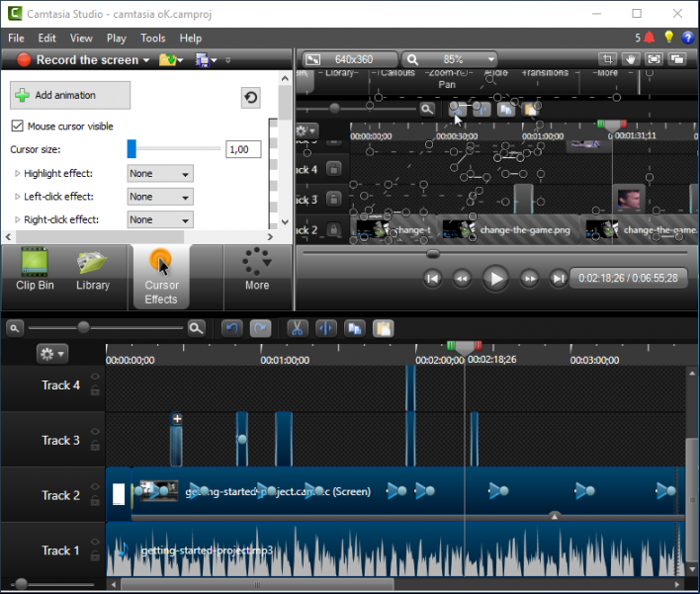The width and height of the screenshot is (700, 594).
Task: Open the timeline track settings gear dropdown
Action: click(52, 355)
